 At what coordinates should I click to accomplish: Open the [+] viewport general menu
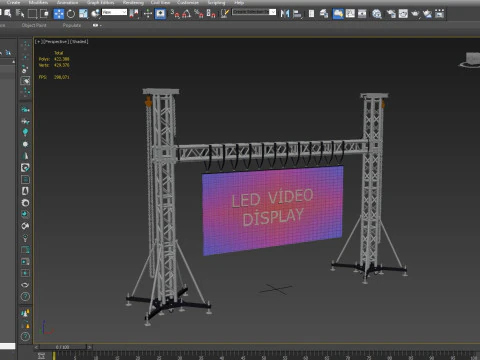pos(39,42)
